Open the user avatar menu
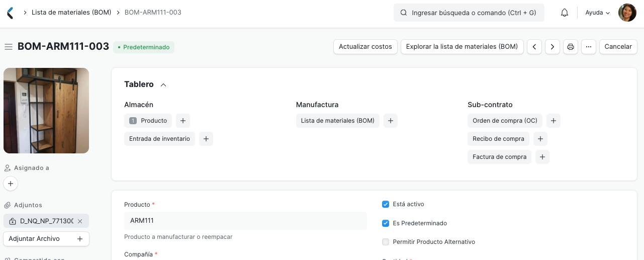Screen dimensions: 644x260 pyautogui.click(x=627, y=13)
